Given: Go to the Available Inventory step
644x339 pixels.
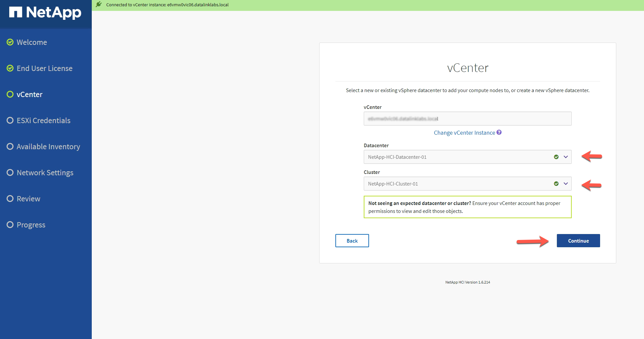Looking at the screenshot, I should [48, 147].
